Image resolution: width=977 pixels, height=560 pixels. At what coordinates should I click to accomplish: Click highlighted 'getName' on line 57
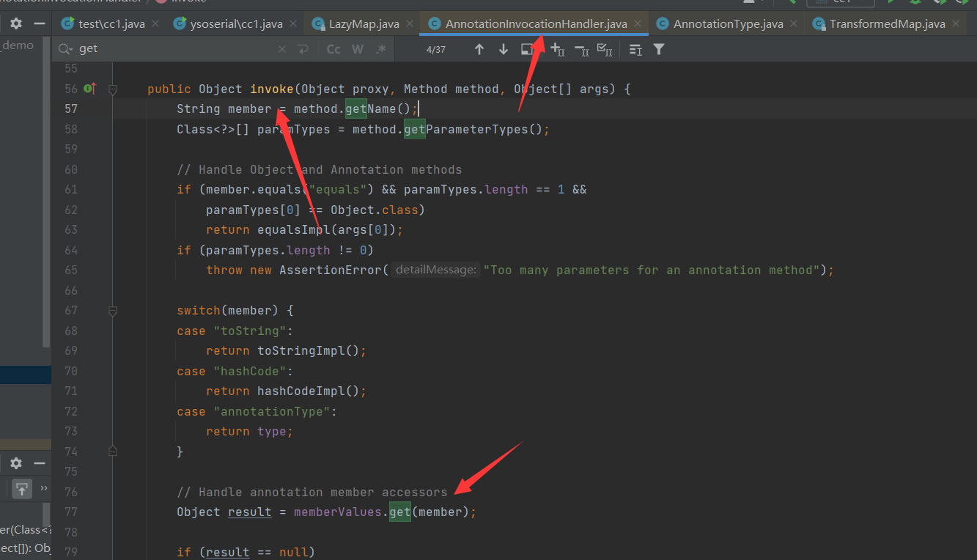[x=370, y=109]
